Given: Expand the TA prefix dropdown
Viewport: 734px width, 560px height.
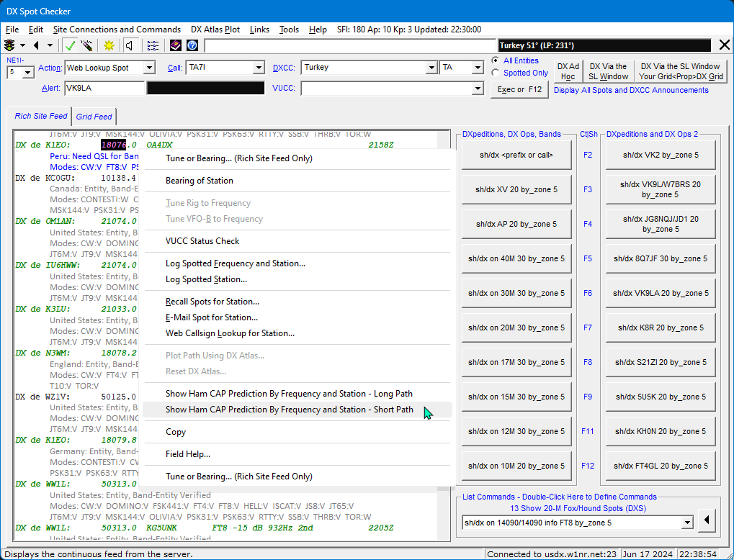Looking at the screenshot, I should pos(478,68).
